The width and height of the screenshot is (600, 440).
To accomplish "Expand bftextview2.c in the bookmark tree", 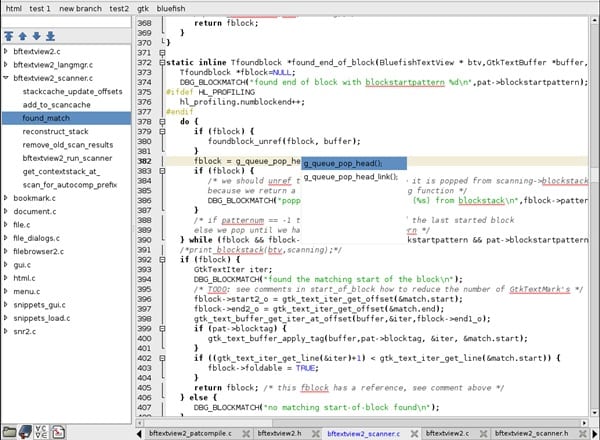I will pos(6,51).
